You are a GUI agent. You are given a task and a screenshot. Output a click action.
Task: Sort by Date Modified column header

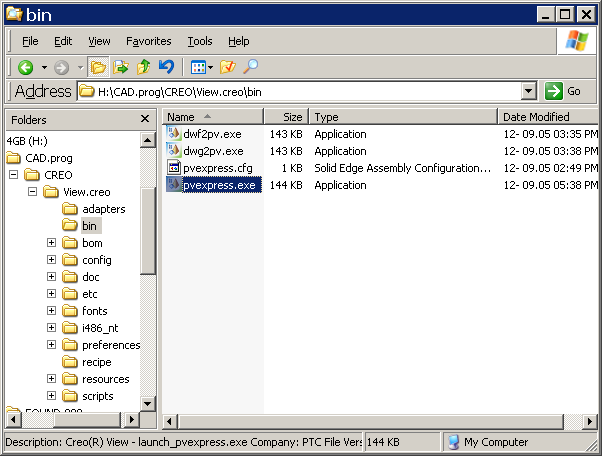pyautogui.click(x=548, y=117)
